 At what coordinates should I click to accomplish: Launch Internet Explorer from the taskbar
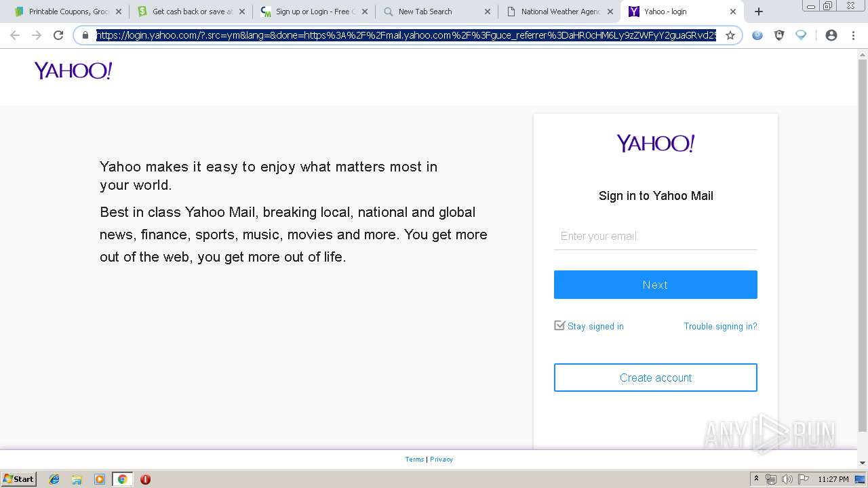(x=54, y=479)
